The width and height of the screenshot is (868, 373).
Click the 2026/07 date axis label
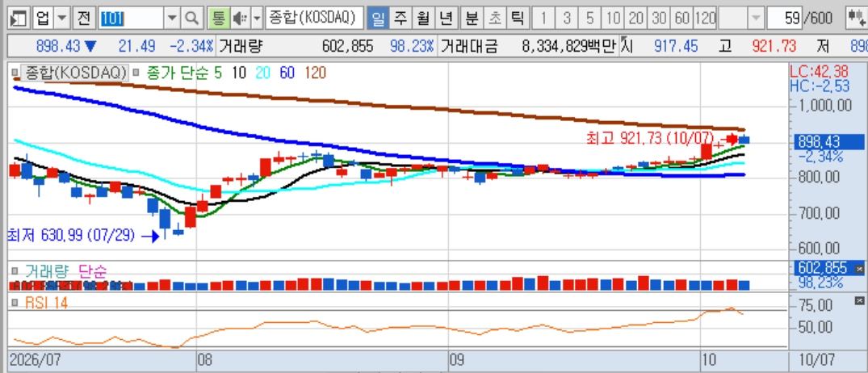tap(34, 362)
